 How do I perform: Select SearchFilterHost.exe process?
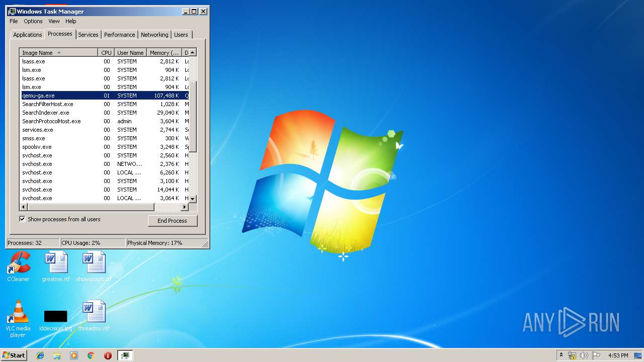pos(104,104)
